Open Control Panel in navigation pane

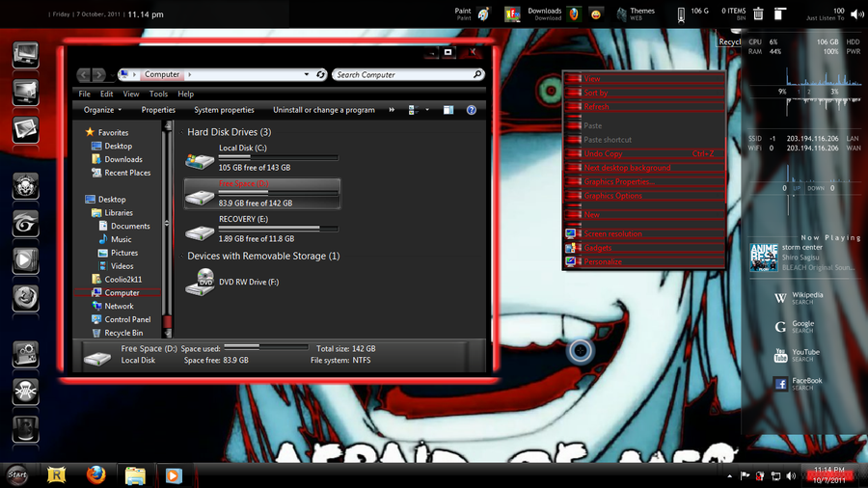(122, 319)
